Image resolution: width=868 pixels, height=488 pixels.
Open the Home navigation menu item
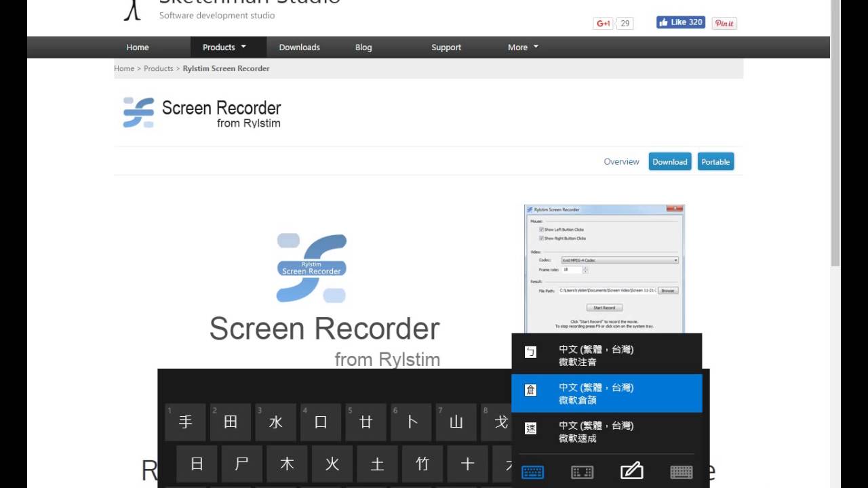[x=138, y=47]
